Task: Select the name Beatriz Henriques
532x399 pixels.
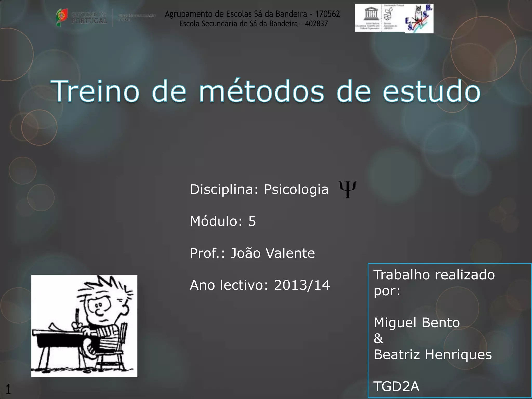Action: pos(433,355)
